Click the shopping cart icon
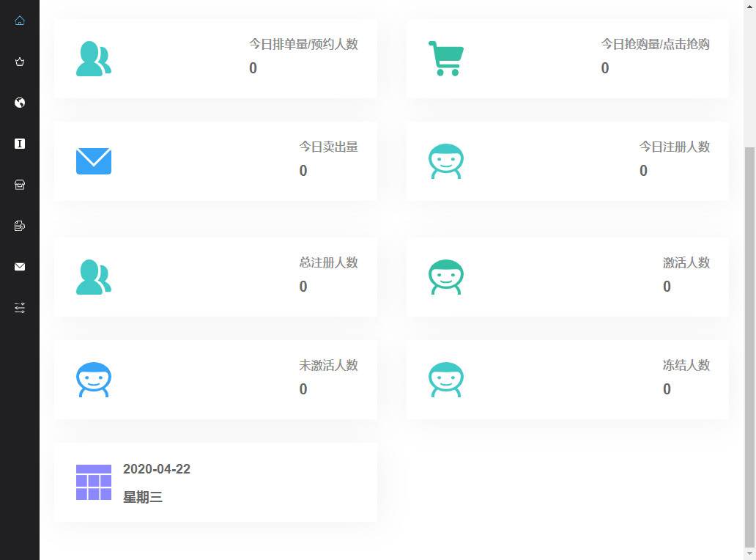The height and width of the screenshot is (560, 756). [x=445, y=59]
